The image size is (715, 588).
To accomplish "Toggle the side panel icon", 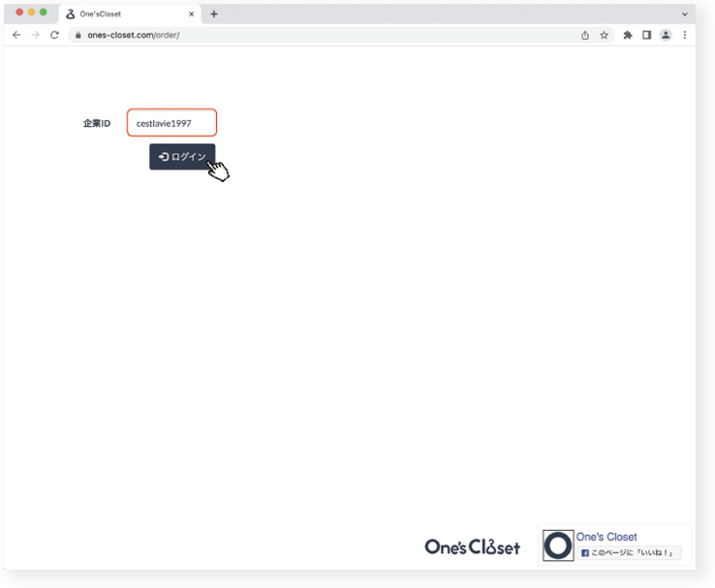I will [646, 35].
